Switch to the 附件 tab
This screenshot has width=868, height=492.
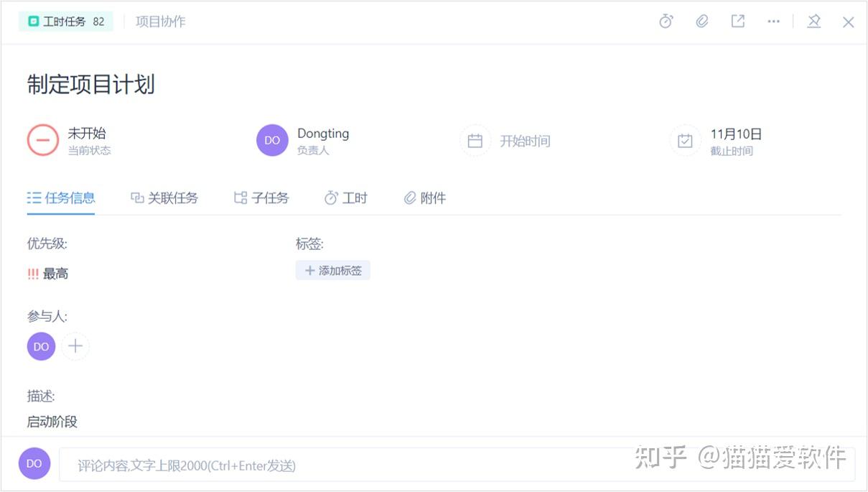tap(425, 198)
